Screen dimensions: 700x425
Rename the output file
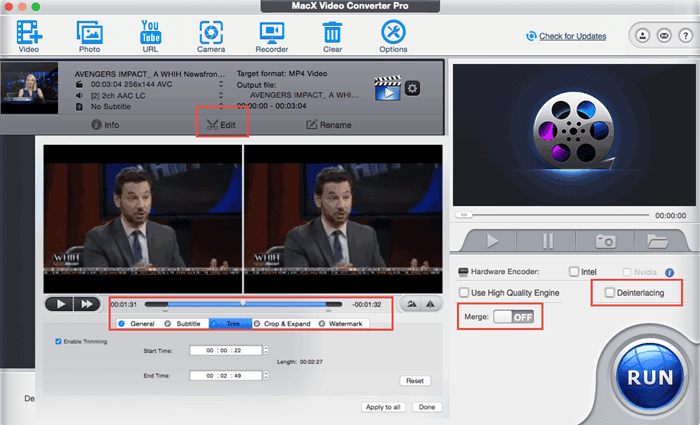tap(329, 125)
